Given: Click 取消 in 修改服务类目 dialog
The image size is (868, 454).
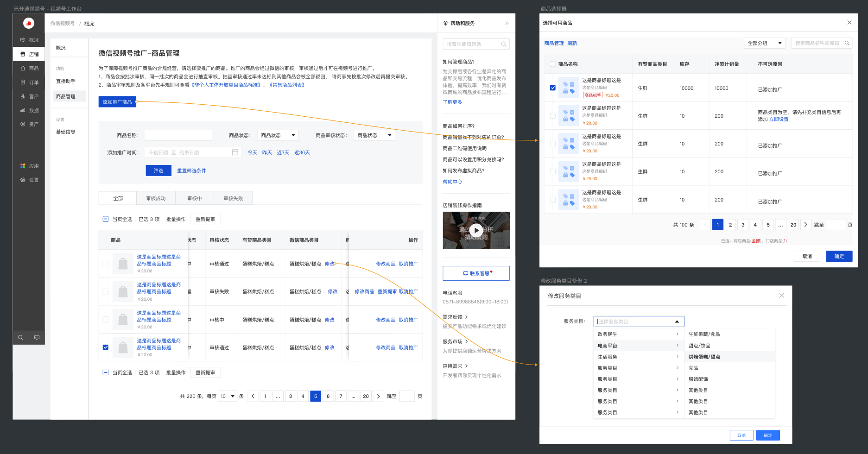Looking at the screenshot, I should click(x=741, y=435).
